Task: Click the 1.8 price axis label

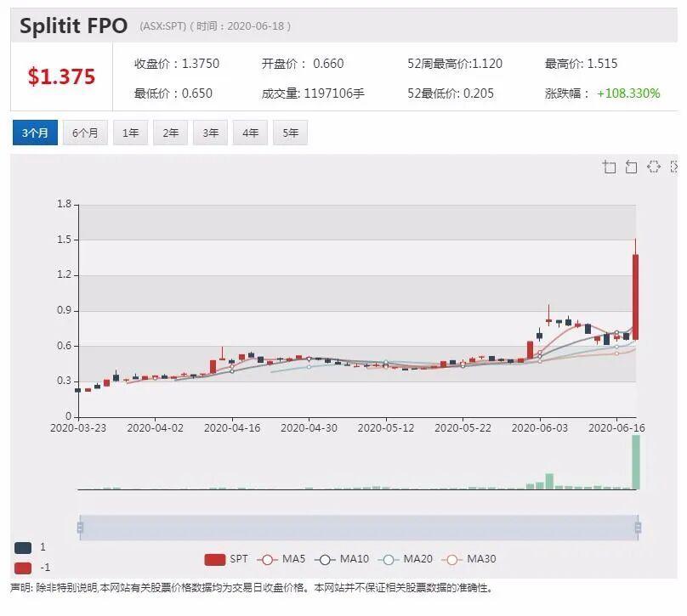Action: coord(64,204)
